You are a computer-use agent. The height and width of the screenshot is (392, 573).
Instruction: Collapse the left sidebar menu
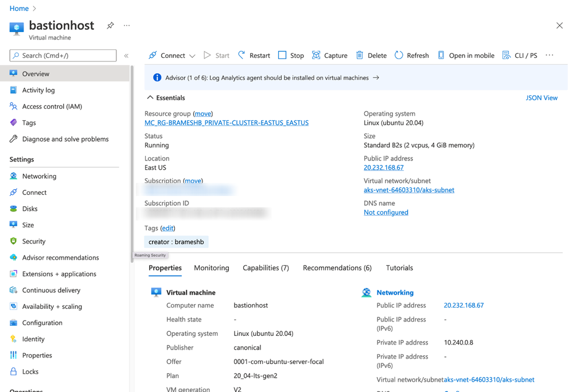click(126, 56)
